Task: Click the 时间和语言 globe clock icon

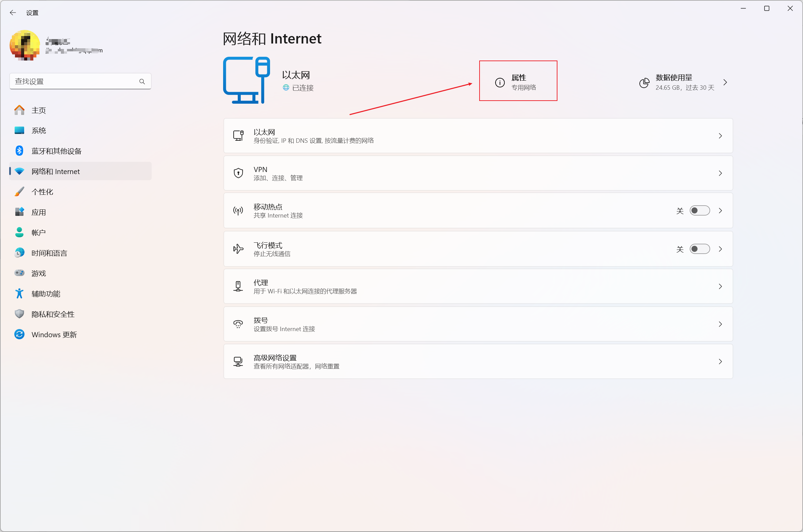Action: click(19, 253)
